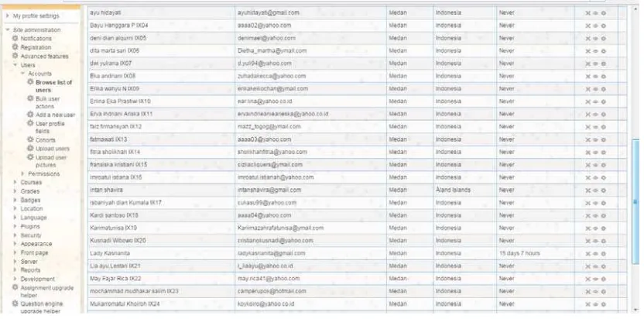This screenshot has height=319, width=644.
Task: Go to Bulk user actions
Action: tap(48, 102)
